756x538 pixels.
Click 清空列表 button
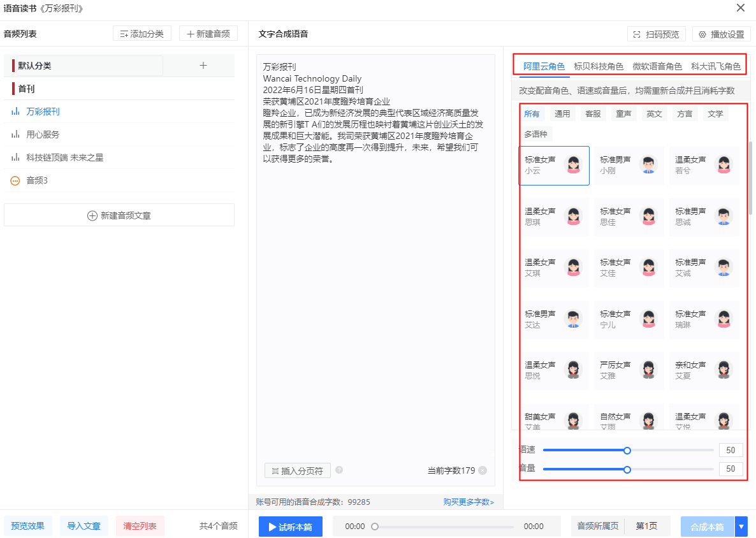(x=140, y=526)
